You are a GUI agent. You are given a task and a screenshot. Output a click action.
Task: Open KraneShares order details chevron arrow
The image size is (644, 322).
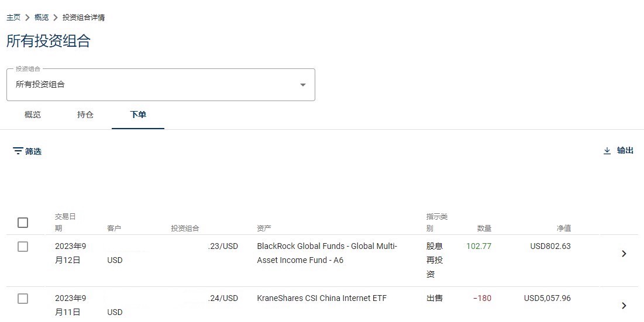click(x=624, y=306)
